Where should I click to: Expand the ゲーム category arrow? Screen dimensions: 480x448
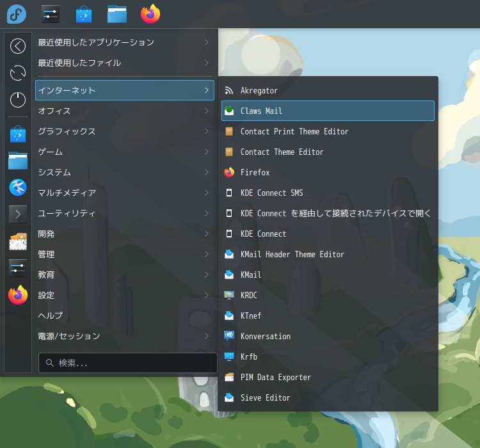coord(207,152)
